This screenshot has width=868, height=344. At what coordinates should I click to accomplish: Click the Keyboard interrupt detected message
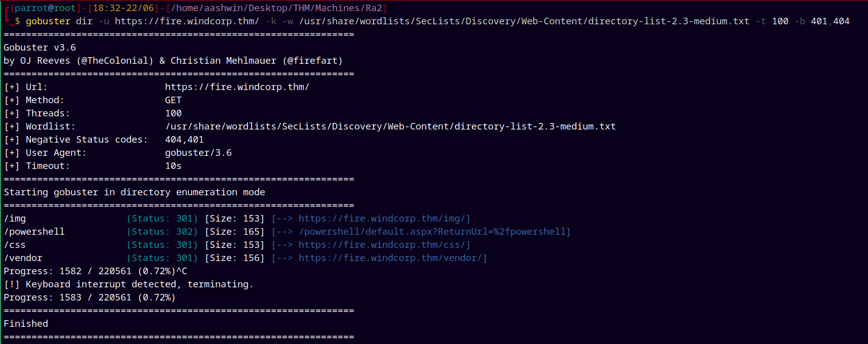129,284
